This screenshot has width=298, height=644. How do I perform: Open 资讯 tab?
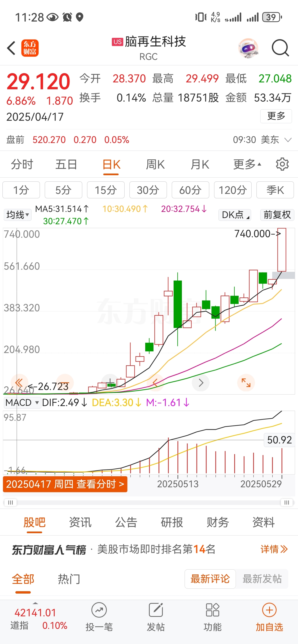coord(80,522)
